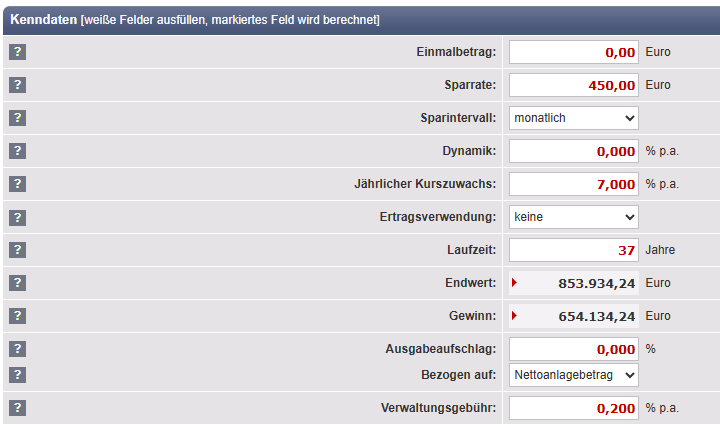Show help for the Laufzeit field
Screen dimensions: 720x425
(17, 250)
